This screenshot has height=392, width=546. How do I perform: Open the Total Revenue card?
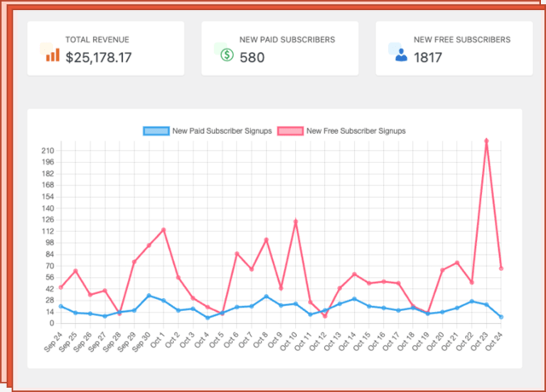106,49
